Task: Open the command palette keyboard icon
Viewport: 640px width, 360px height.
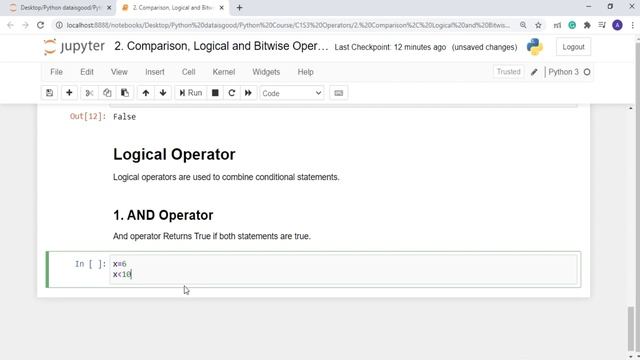Action: 338,93
